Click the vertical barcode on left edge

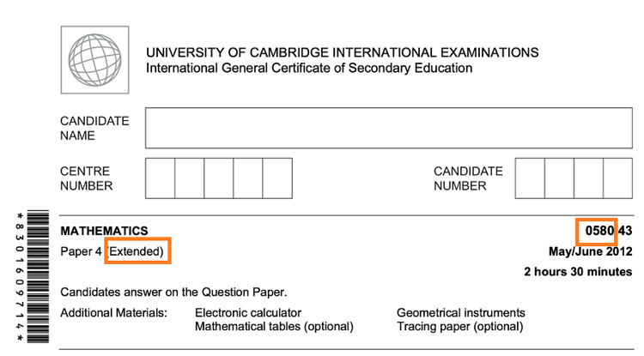pyautogui.click(x=38, y=276)
